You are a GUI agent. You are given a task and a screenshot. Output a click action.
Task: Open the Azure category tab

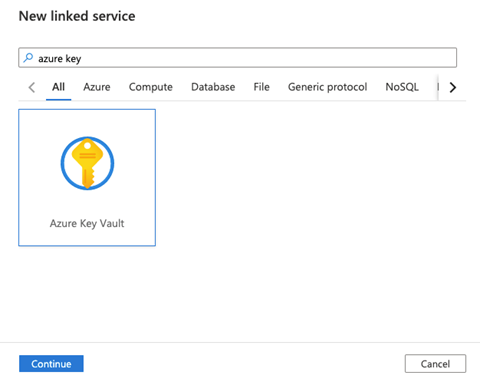click(x=97, y=87)
